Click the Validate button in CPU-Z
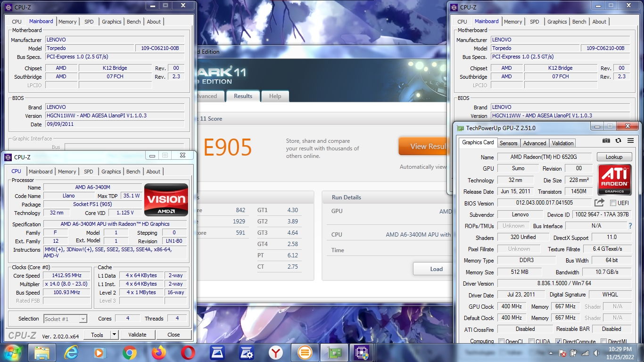 click(x=137, y=335)
